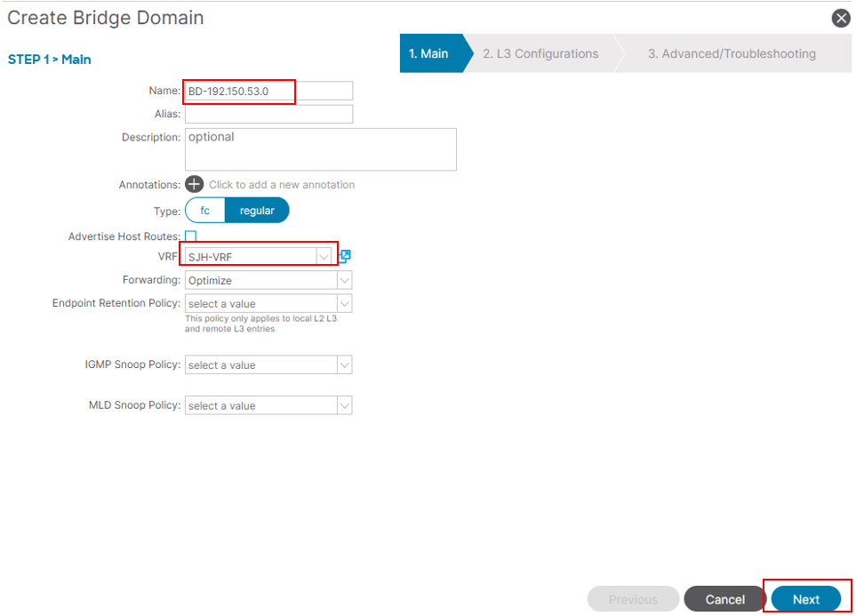Expand the Endpoint Retention Policy dropdown
Screen dimensions: 856x616
(x=344, y=304)
